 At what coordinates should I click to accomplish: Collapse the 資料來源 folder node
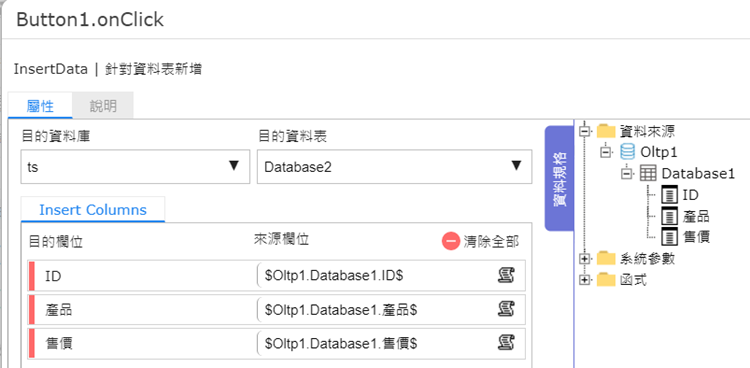(x=585, y=131)
